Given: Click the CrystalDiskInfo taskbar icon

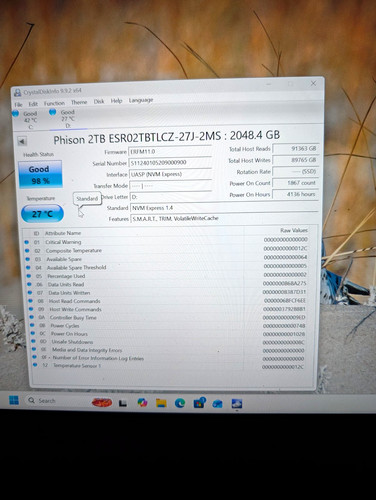Looking at the screenshot, I should coord(237,404).
